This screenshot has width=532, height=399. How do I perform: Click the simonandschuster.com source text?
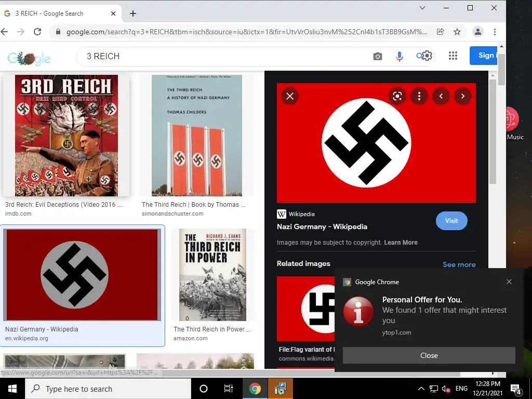pos(172,214)
